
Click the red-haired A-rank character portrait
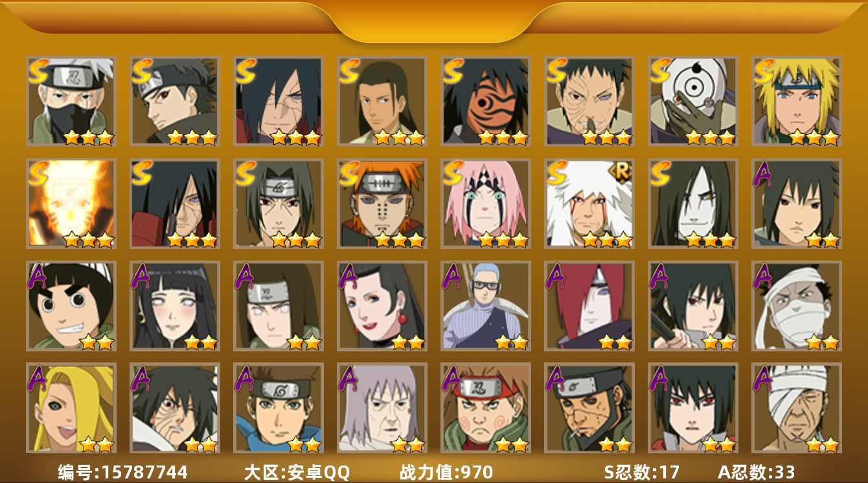coord(589,306)
